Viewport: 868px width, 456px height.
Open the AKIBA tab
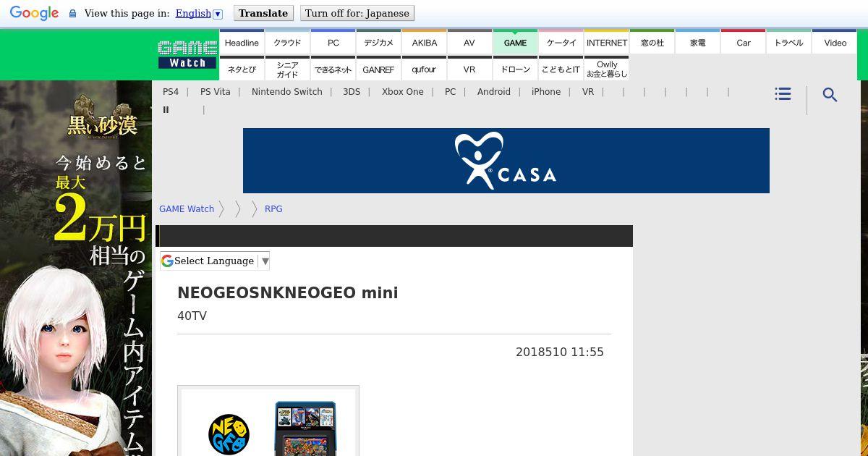(x=424, y=43)
